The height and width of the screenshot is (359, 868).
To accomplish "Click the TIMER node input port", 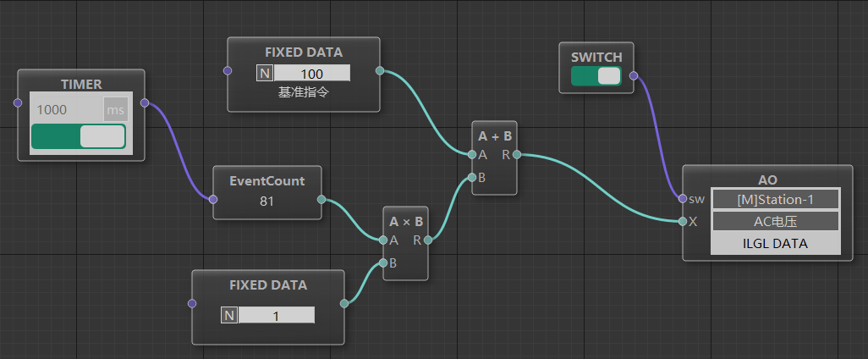I will [x=18, y=102].
